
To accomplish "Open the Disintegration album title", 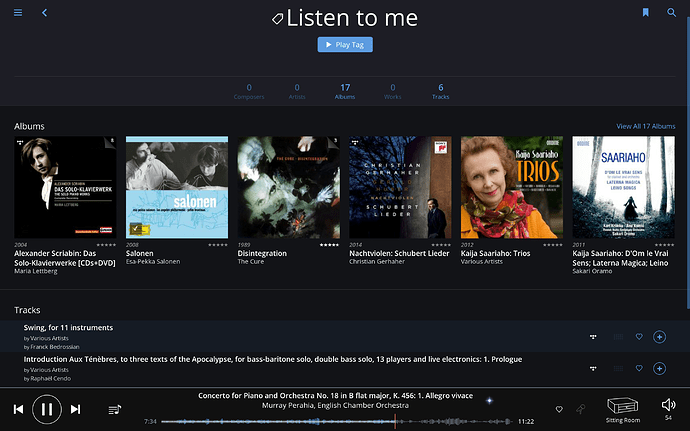I will 262,254.
